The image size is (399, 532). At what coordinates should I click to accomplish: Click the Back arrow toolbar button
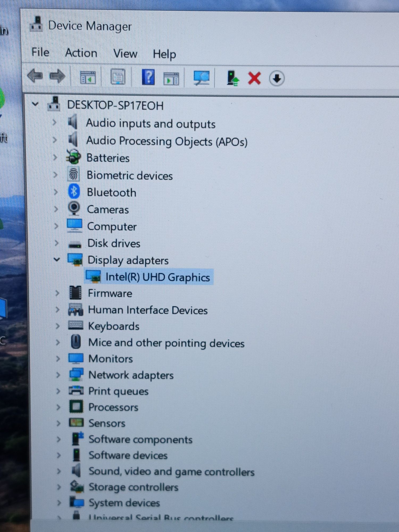pos(35,76)
